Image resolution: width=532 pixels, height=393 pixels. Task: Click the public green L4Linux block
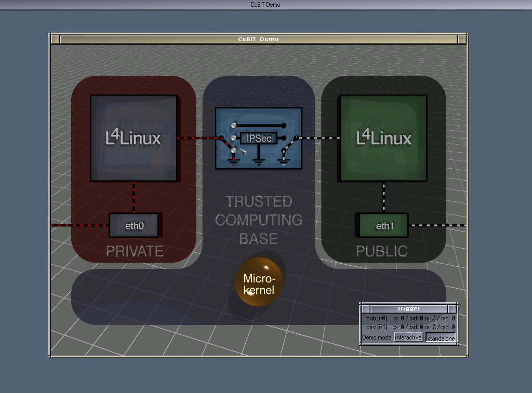(383, 138)
